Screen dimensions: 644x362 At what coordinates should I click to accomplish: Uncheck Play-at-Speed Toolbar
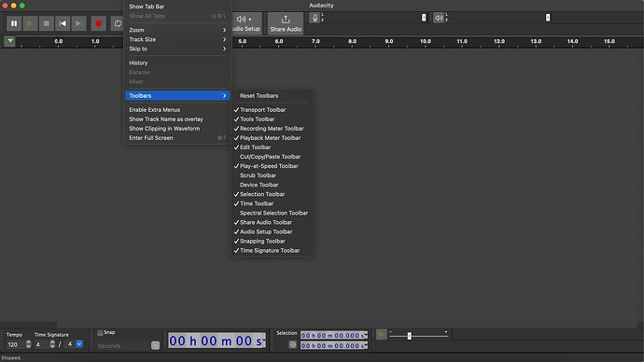[x=273, y=166]
